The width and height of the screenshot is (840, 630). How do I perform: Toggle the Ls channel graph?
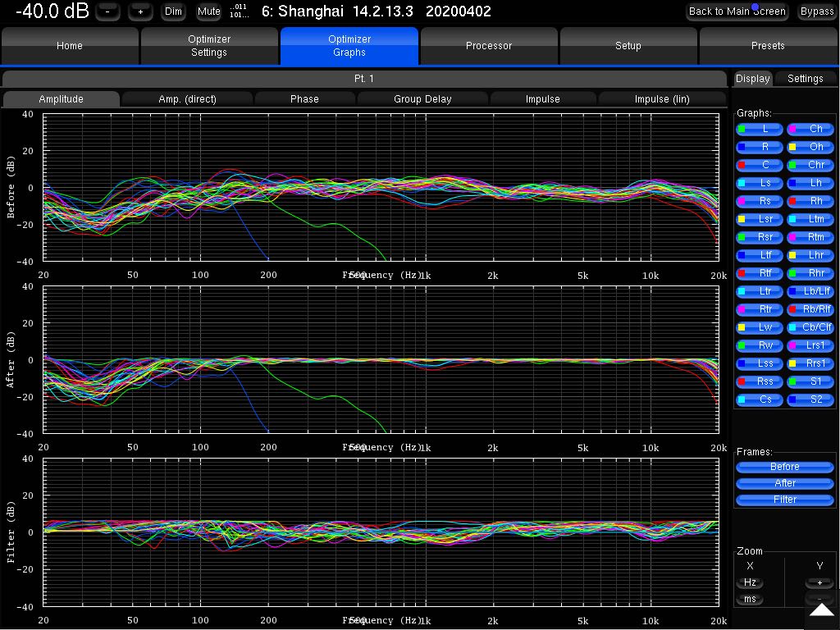pyautogui.click(x=760, y=183)
